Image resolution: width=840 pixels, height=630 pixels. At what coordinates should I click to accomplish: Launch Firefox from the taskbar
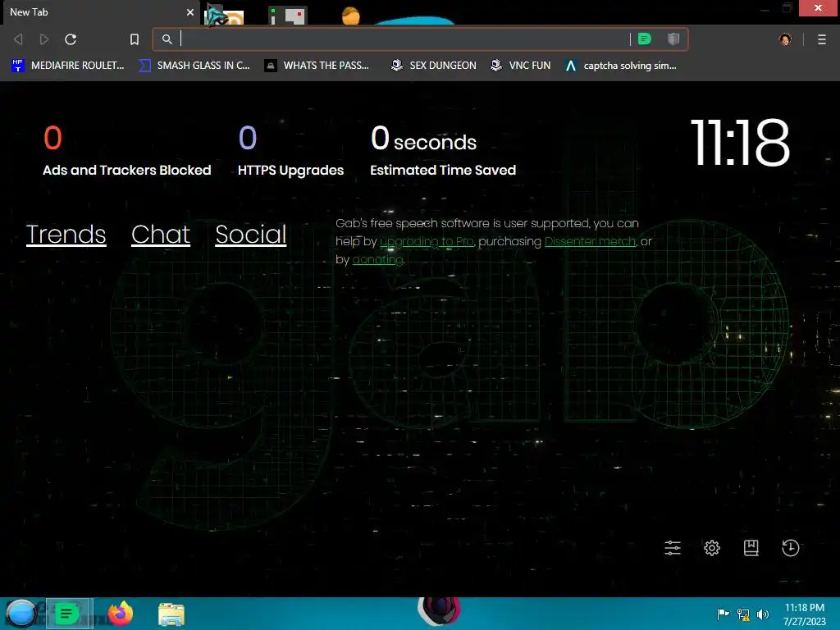pyautogui.click(x=121, y=614)
